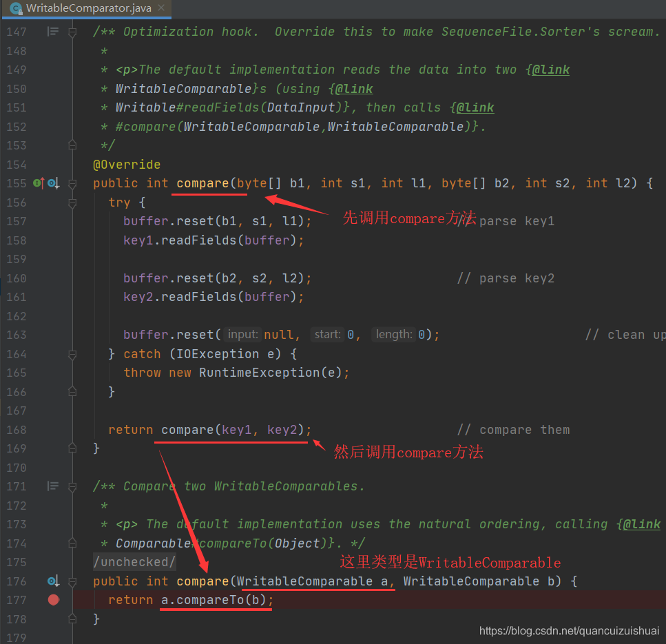Image resolution: width=666 pixels, height=644 pixels.
Task: Click 'buffer.reset(b2, s2, l2);' on line 160
Action: (x=218, y=278)
